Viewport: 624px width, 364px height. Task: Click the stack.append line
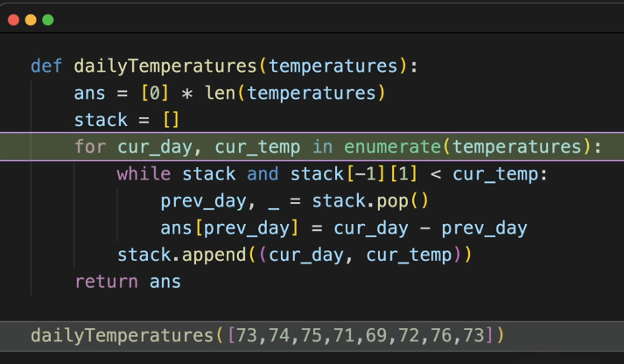coord(294,255)
